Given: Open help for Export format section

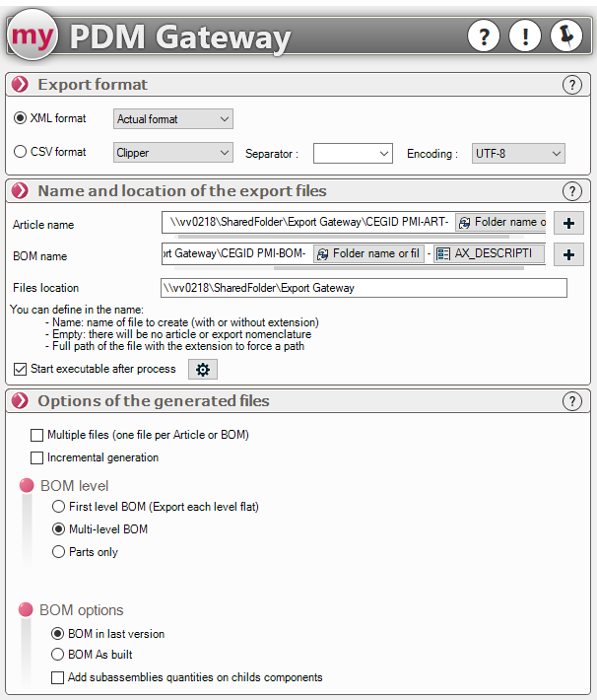Looking at the screenshot, I should pyautogui.click(x=572, y=85).
